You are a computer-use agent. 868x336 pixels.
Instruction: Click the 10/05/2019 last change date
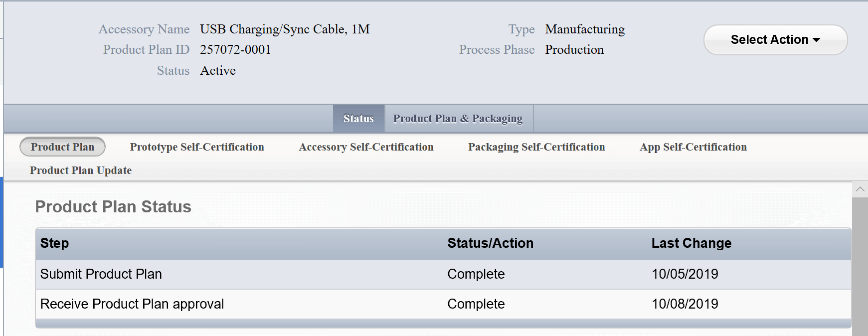coord(685,274)
